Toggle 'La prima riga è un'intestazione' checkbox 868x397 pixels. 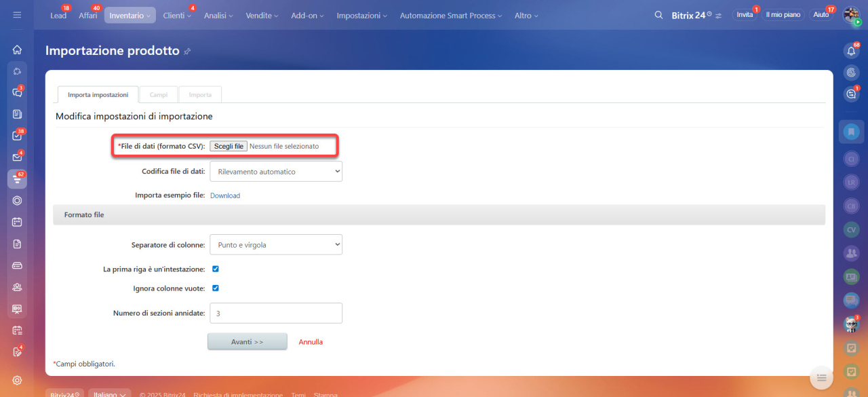pyautogui.click(x=216, y=269)
